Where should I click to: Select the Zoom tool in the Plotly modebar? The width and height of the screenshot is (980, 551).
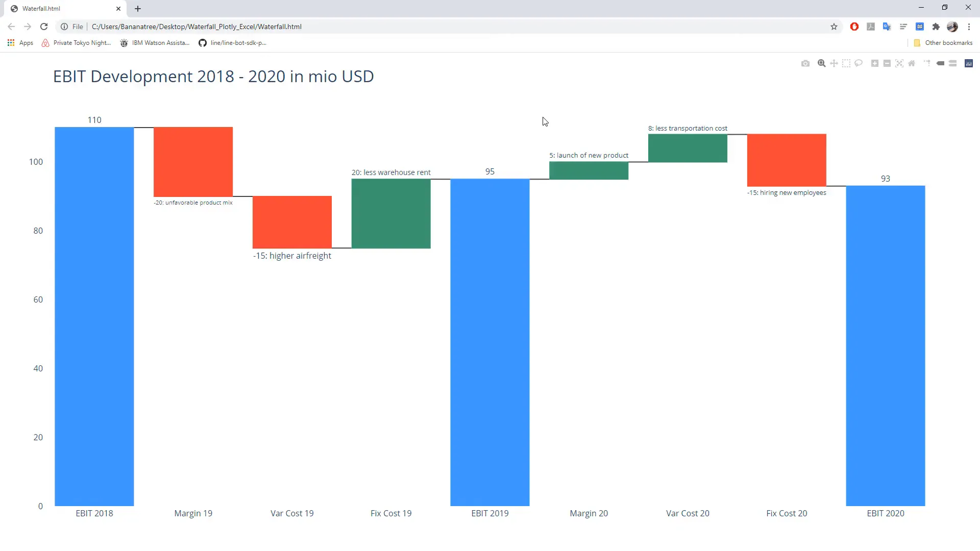(x=821, y=63)
